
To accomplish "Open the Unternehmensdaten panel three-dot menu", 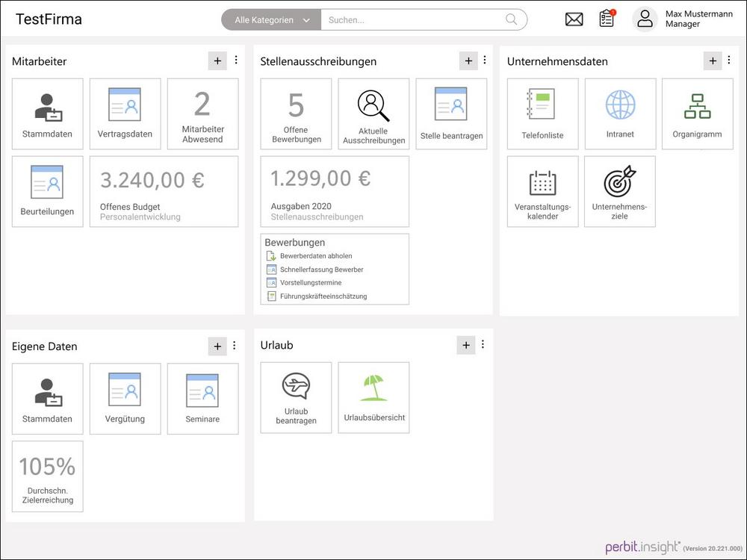I will (x=730, y=60).
